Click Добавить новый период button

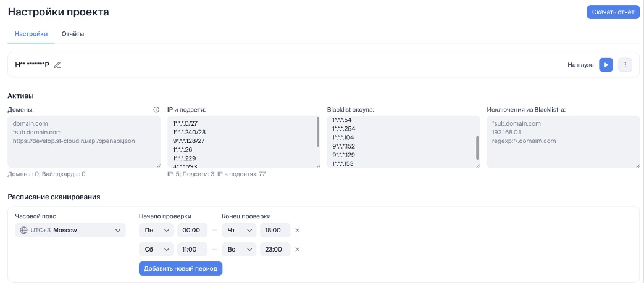180,269
